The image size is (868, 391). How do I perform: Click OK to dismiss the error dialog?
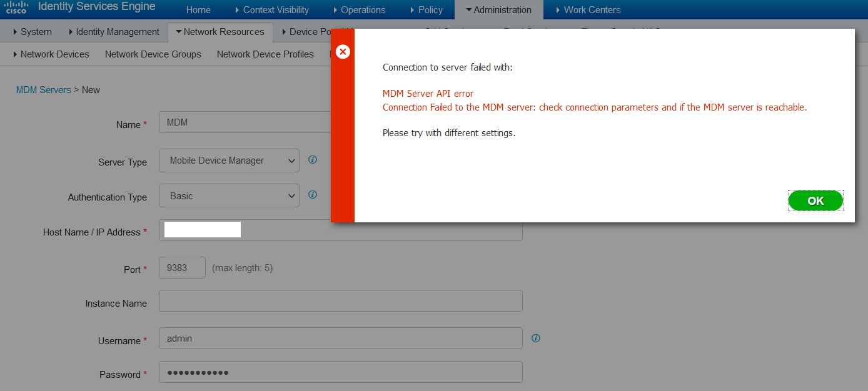[815, 200]
